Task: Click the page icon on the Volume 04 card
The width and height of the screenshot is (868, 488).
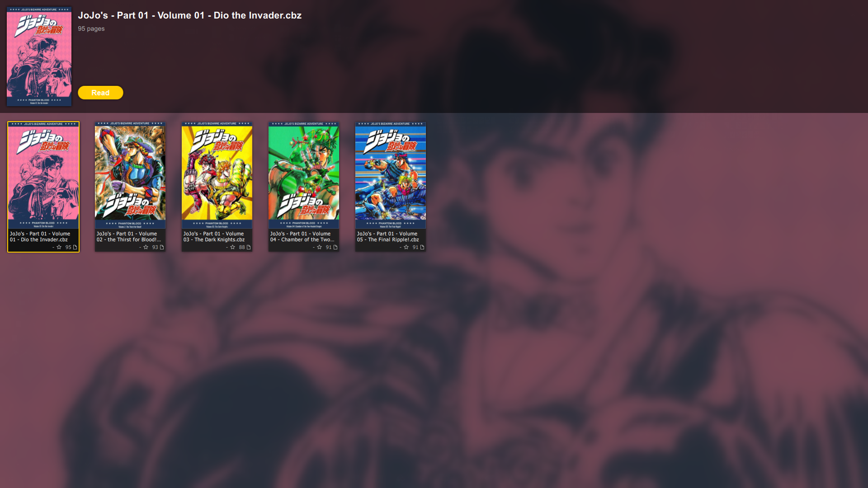Action: pyautogui.click(x=335, y=247)
